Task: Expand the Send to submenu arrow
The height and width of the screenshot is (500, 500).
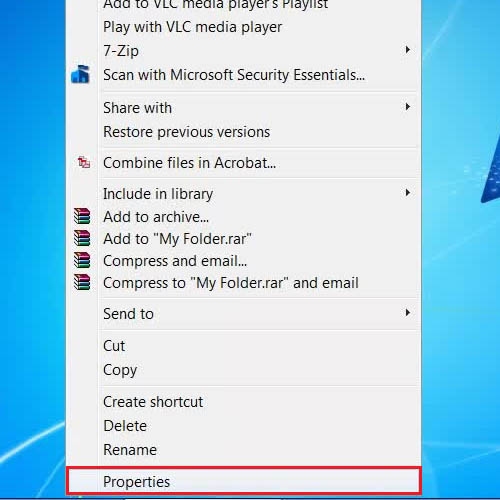Action: 407,313
